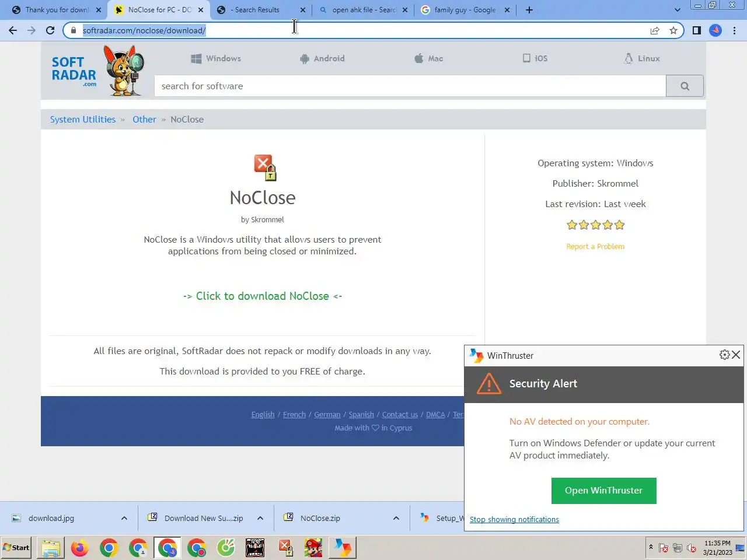The image size is (747, 560).
Task: Open the Chrome profile avatar
Action: [715, 30]
